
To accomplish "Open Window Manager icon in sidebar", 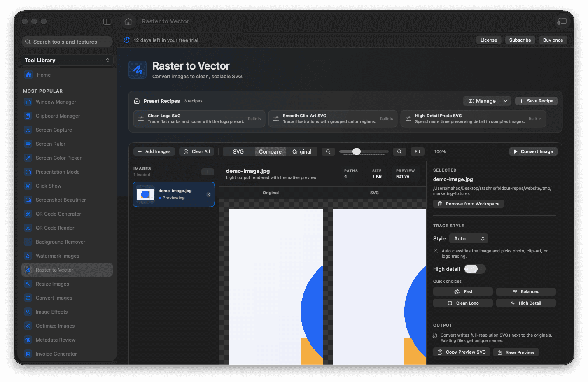I will coord(28,102).
